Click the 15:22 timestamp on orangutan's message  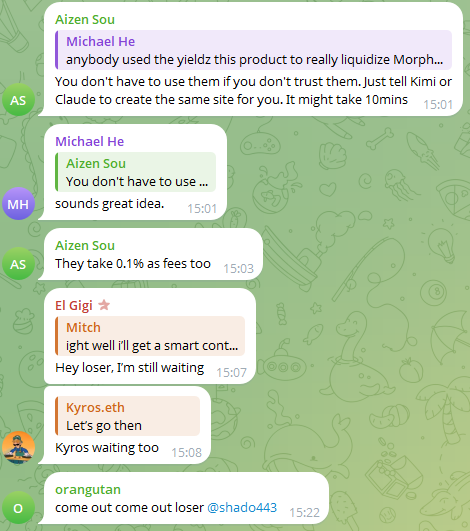pyautogui.click(x=304, y=512)
